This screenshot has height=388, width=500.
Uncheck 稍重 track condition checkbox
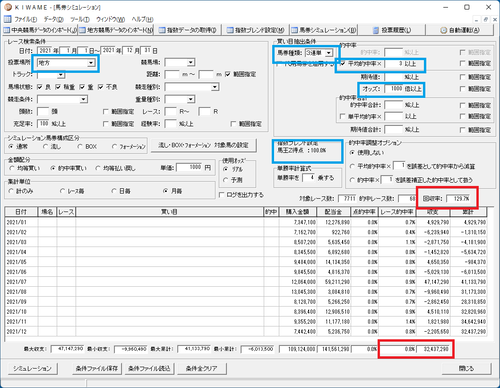(x=58, y=87)
